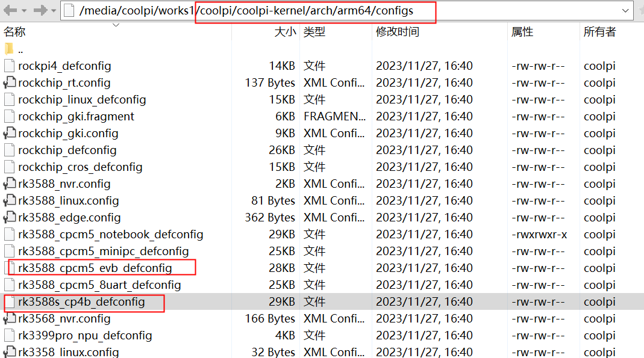The image size is (644, 358).
Task: Click the file name rockchip_defconfig
Action: 67,150
